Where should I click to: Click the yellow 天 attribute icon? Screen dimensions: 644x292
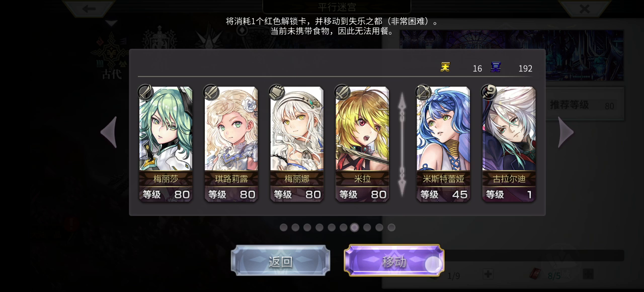[445, 67]
